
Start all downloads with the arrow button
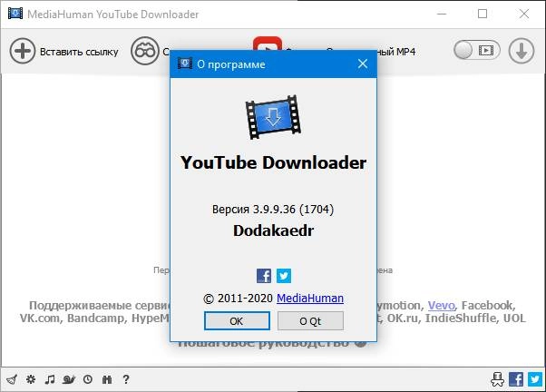click(521, 51)
